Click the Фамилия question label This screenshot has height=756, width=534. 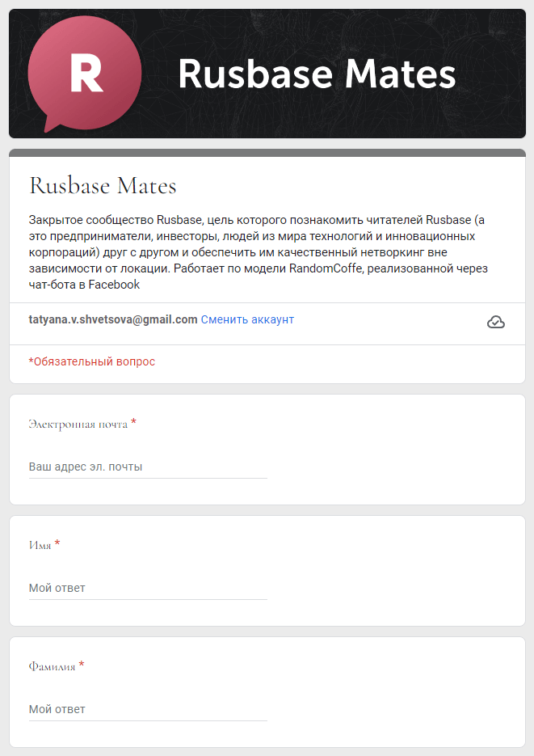click(x=52, y=667)
